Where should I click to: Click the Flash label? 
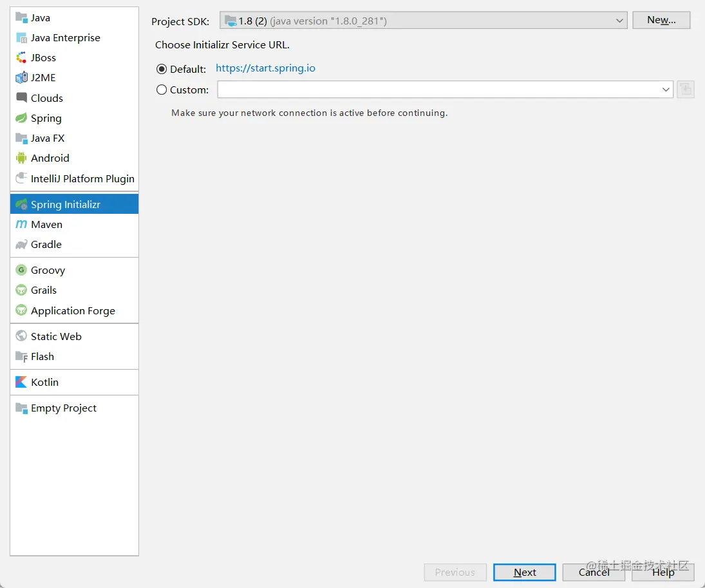click(x=42, y=356)
